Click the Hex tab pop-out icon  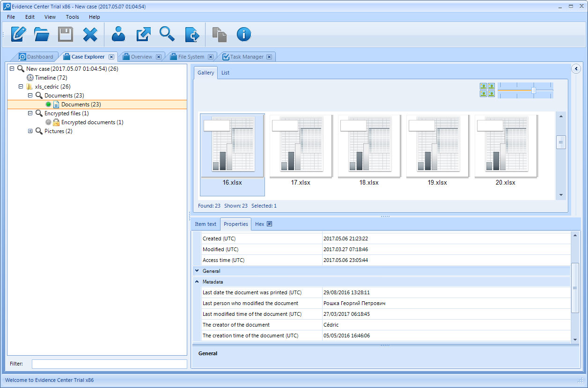coord(270,224)
